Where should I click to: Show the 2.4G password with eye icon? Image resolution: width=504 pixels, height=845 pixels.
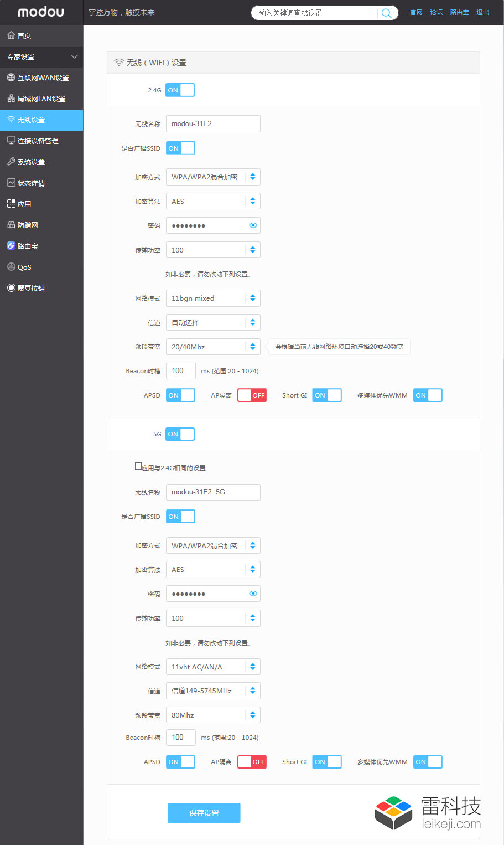[253, 225]
